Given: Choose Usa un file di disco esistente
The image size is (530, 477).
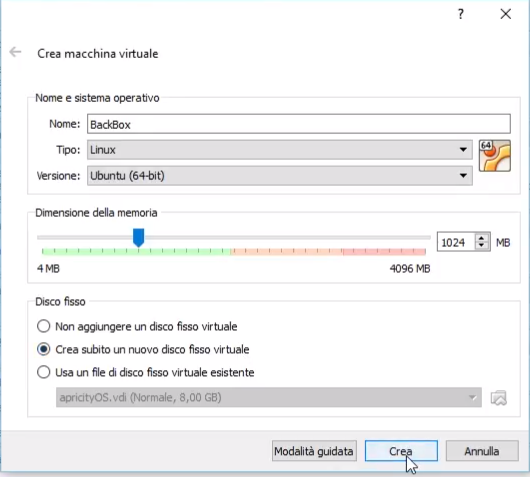Looking at the screenshot, I should pos(44,372).
